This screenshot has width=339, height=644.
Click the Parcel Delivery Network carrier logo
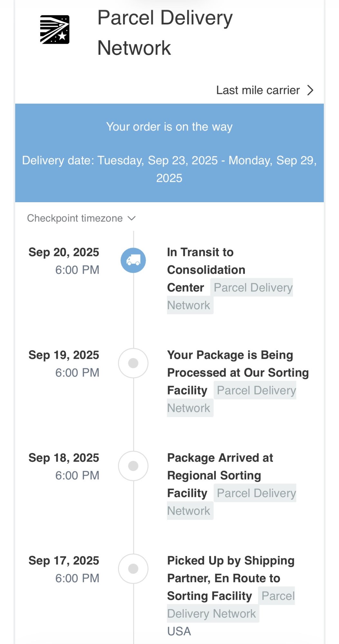pyautogui.click(x=55, y=30)
